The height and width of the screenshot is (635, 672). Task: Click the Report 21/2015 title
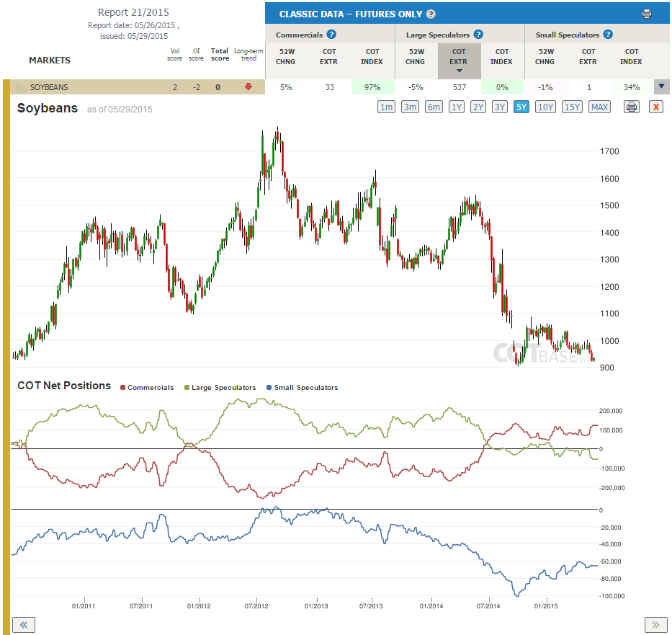click(133, 12)
